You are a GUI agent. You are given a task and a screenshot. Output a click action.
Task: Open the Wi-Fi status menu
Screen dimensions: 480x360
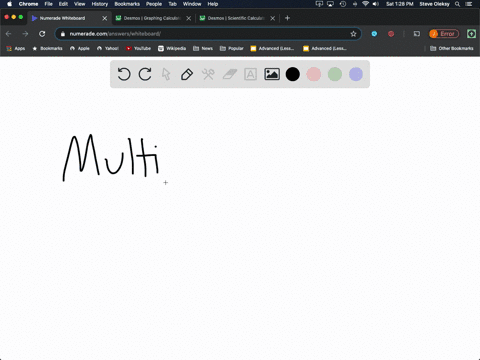pos(365,4)
